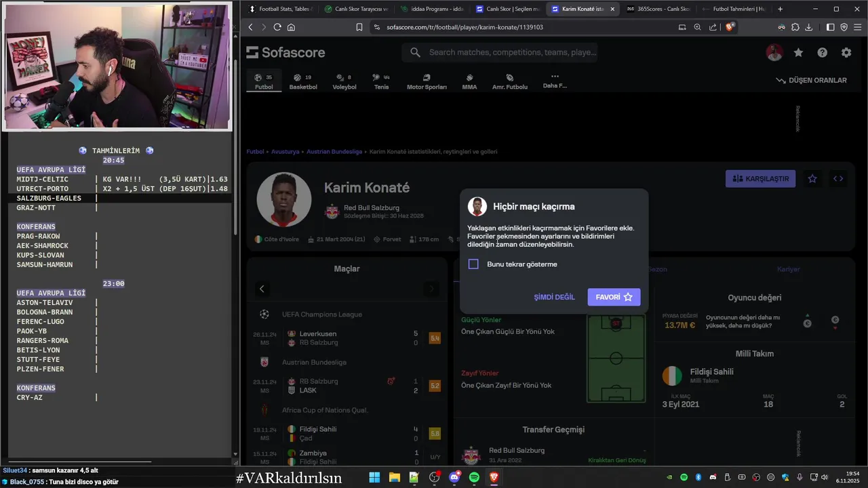Open Spotify from taskbar
This screenshot has height=488, width=868.
(474, 478)
